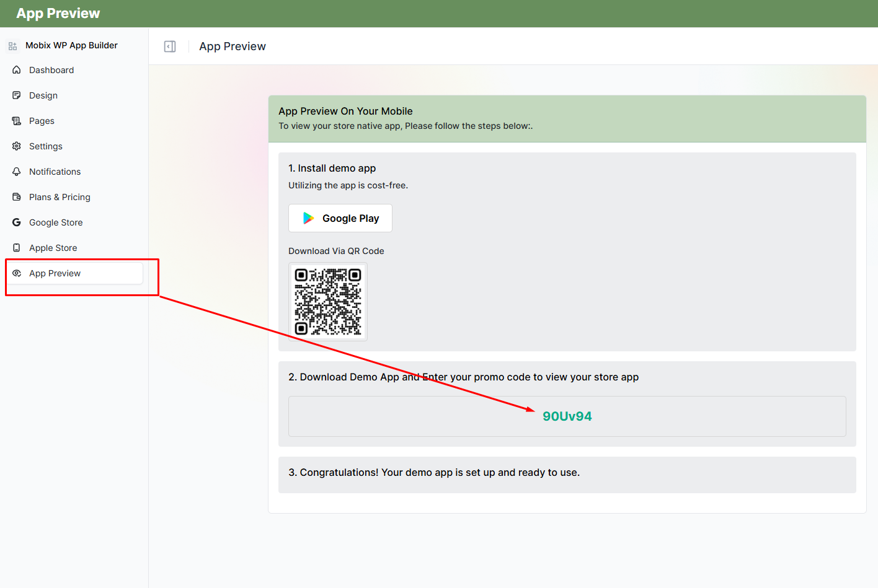
Task: Collapse the sidebar with the panel toggle icon
Action: 170,46
